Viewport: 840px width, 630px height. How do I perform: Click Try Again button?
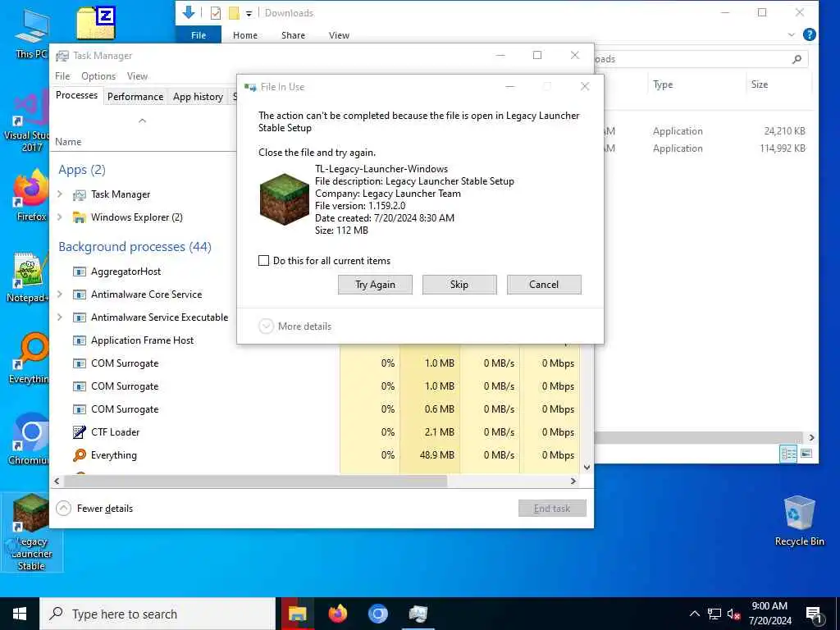[x=375, y=285]
